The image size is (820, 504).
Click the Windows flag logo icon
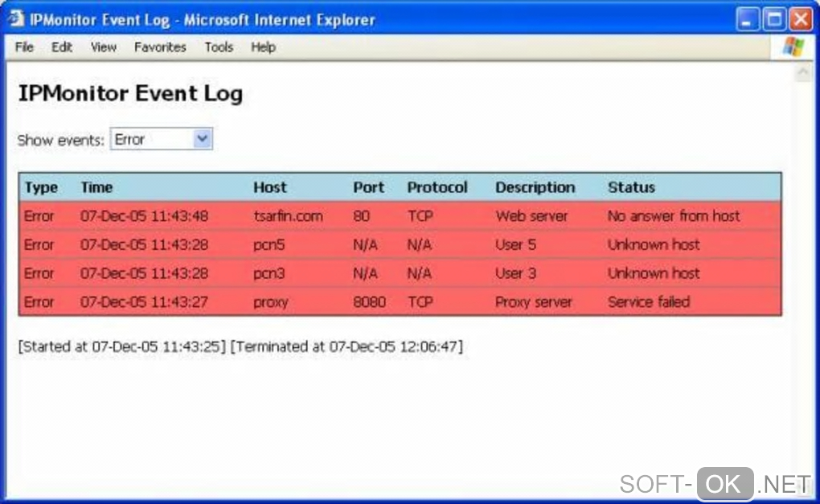[793, 47]
